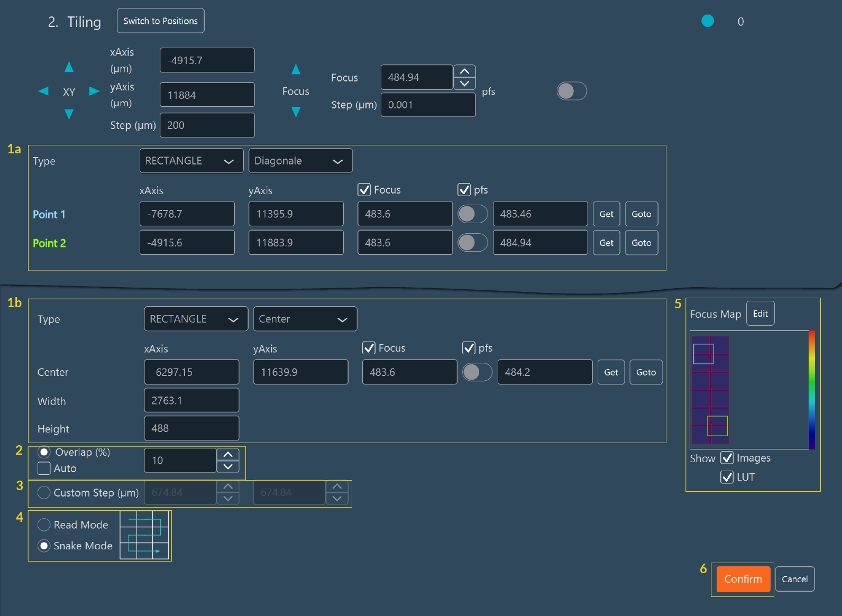Click Switch to Positions button
The height and width of the screenshot is (616, 842).
coord(160,21)
